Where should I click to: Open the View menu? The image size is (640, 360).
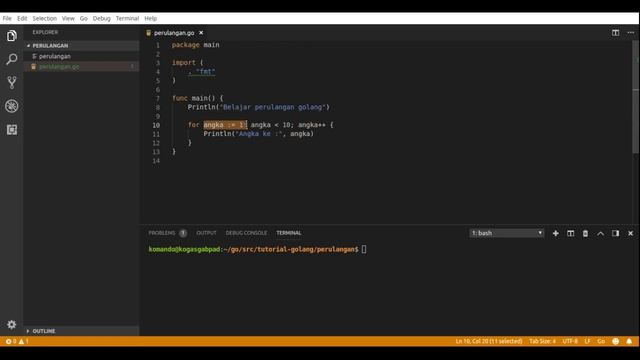point(68,18)
